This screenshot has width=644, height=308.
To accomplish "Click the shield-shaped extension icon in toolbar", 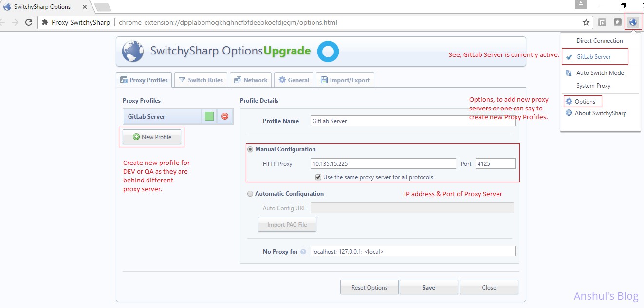I will (617, 22).
